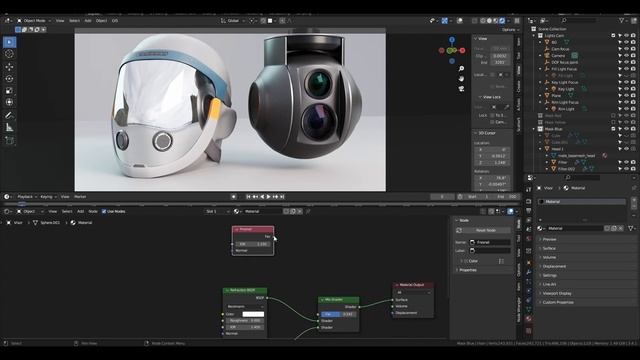Screen dimensions: 640x360
Task: Open the Keying menu in timeline
Action: click(x=48, y=197)
